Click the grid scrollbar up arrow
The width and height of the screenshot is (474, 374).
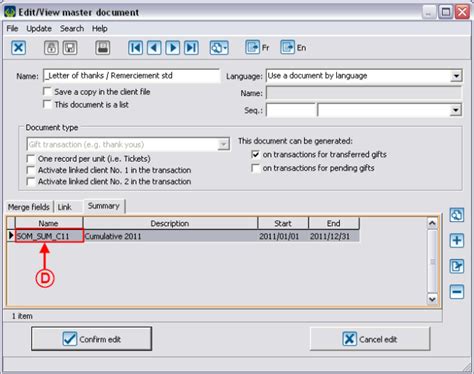432,223
